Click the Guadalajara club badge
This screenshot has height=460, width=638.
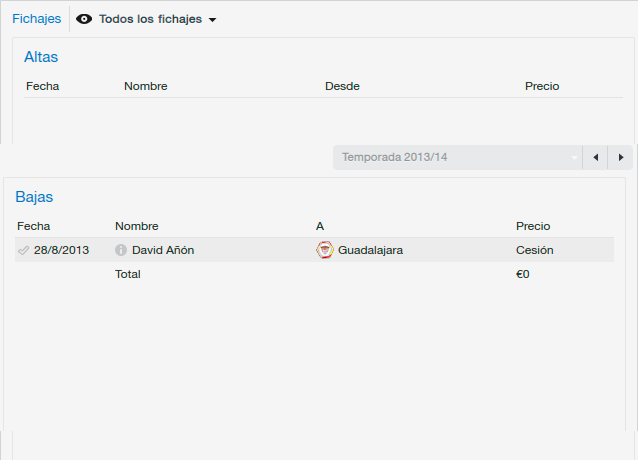[325, 250]
